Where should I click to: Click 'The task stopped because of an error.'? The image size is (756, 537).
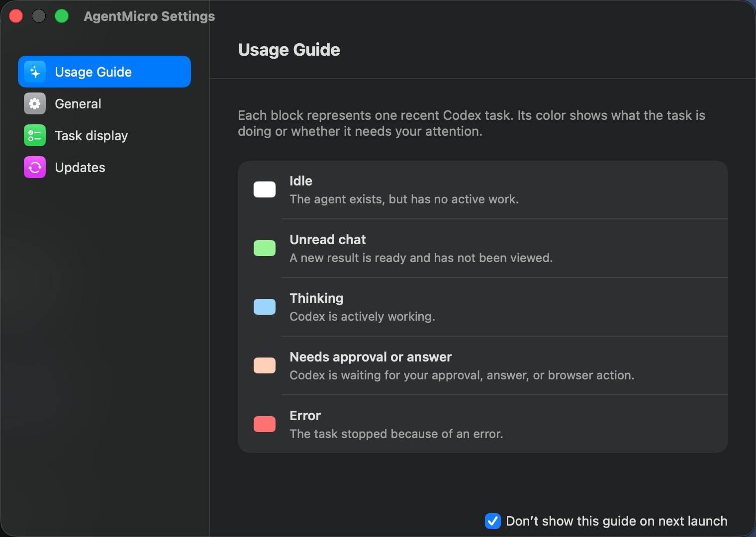(396, 434)
